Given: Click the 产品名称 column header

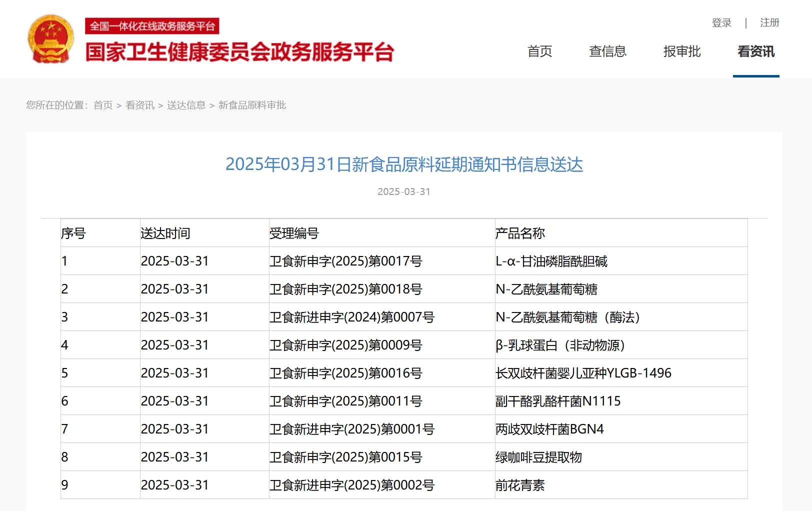Looking at the screenshot, I should pyautogui.click(x=519, y=233).
